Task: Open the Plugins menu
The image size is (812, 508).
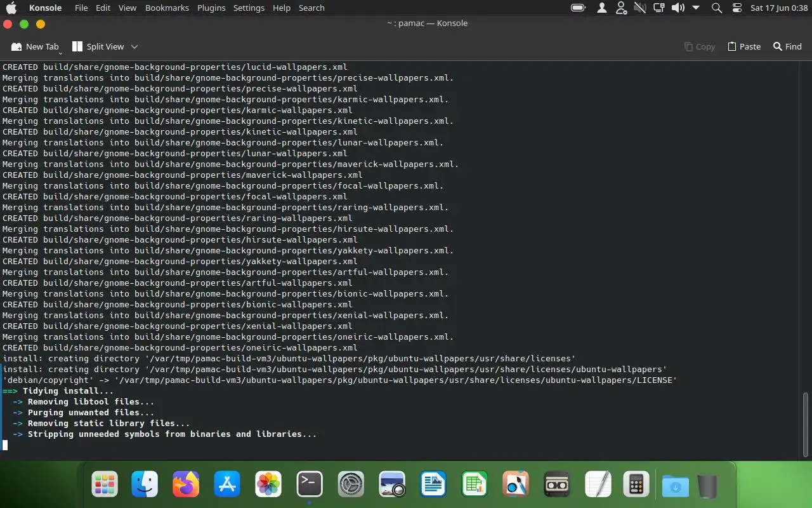Action: (x=211, y=8)
